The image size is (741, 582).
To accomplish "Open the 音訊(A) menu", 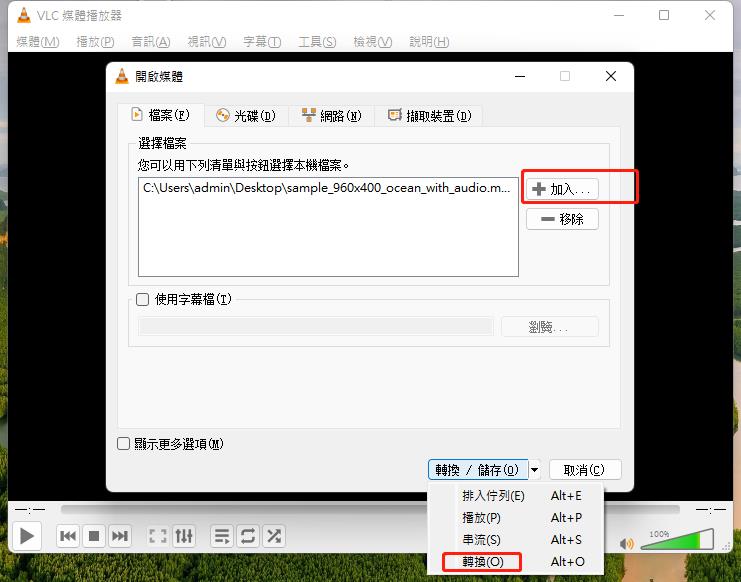I will coord(151,42).
